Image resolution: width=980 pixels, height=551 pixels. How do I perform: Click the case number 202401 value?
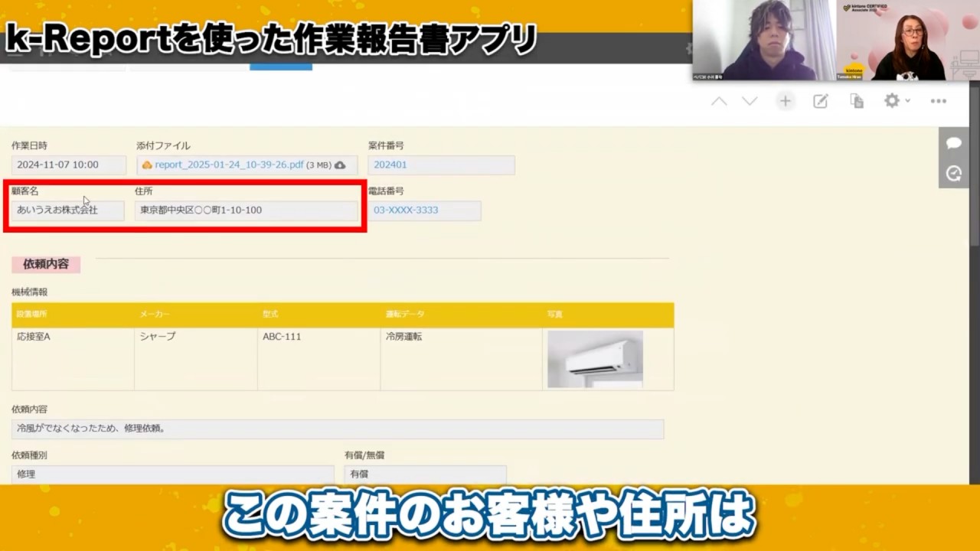[391, 165]
